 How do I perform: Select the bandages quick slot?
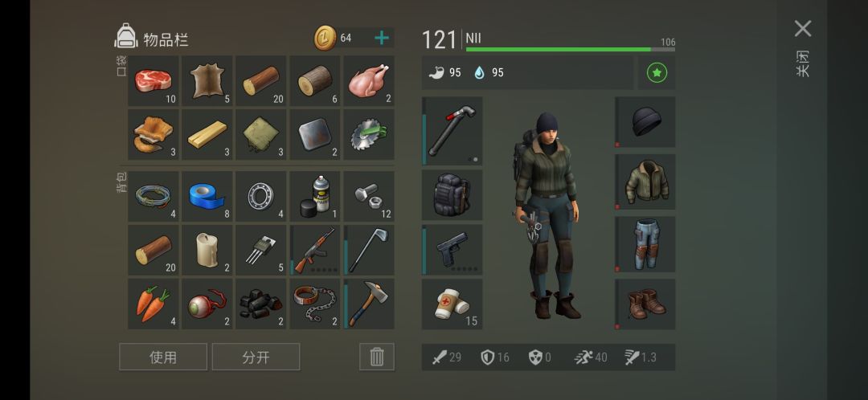click(452, 304)
